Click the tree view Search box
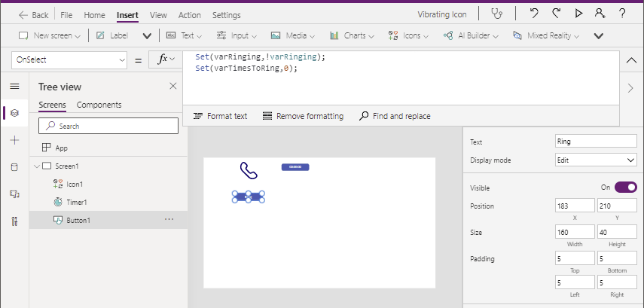 click(x=108, y=126)
